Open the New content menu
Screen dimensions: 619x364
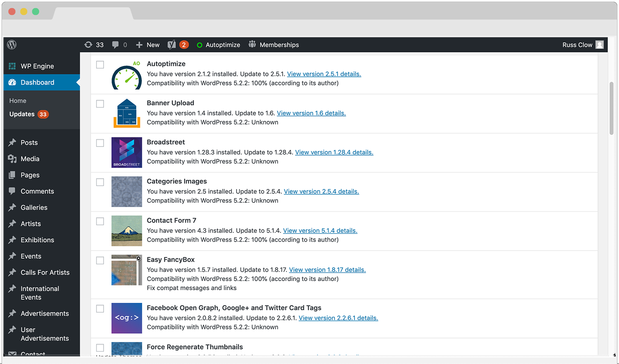[x=148, y=45]
